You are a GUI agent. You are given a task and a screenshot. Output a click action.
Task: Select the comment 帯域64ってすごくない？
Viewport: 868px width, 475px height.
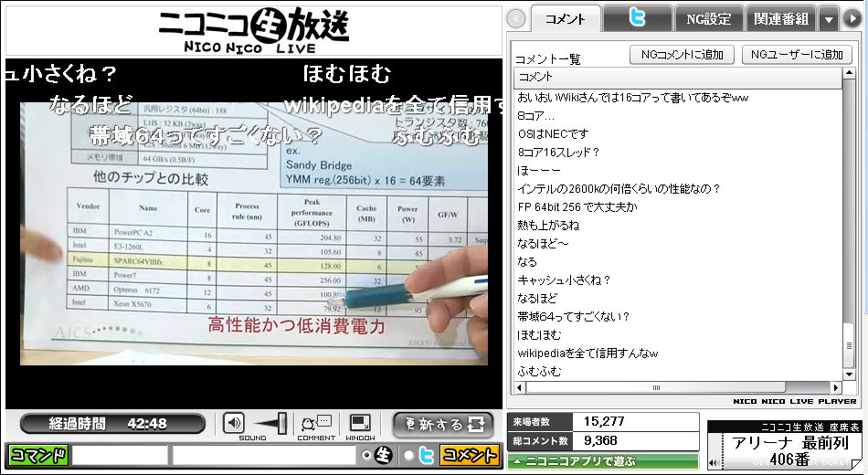click(x=574, y=317)
